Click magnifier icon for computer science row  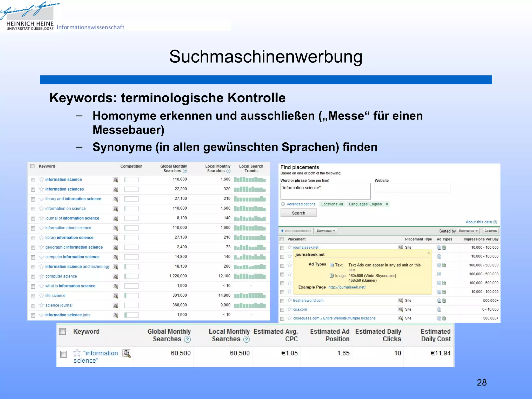[x=115, y=276]
